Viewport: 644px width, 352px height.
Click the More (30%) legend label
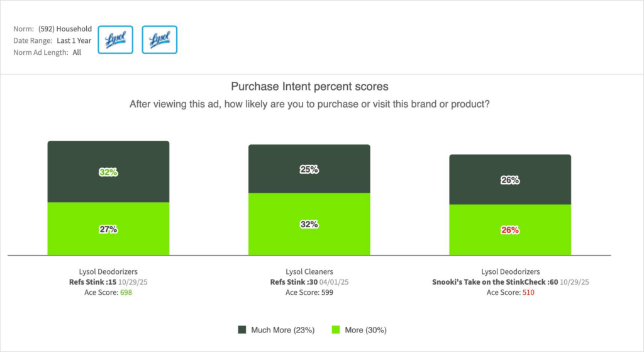pyautogui.click(x=367, y=329)
